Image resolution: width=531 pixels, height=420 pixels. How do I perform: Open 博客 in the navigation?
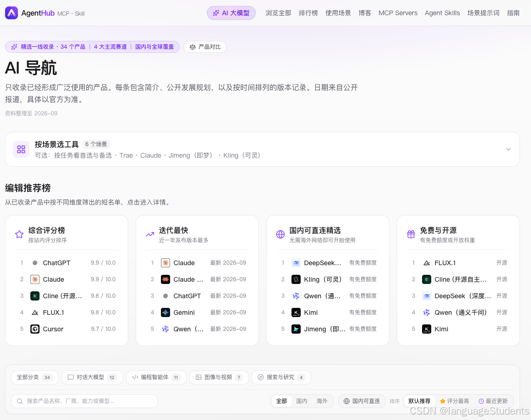click(365, 13)
